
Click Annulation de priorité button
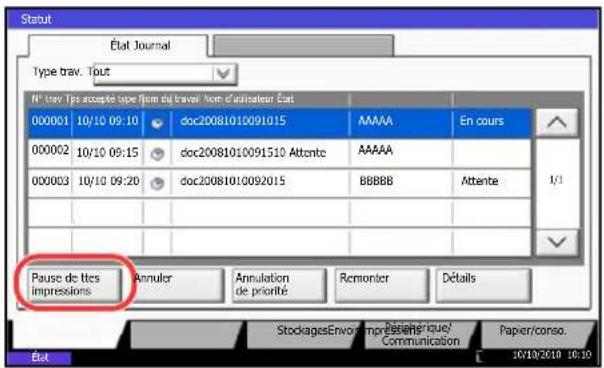279,286
